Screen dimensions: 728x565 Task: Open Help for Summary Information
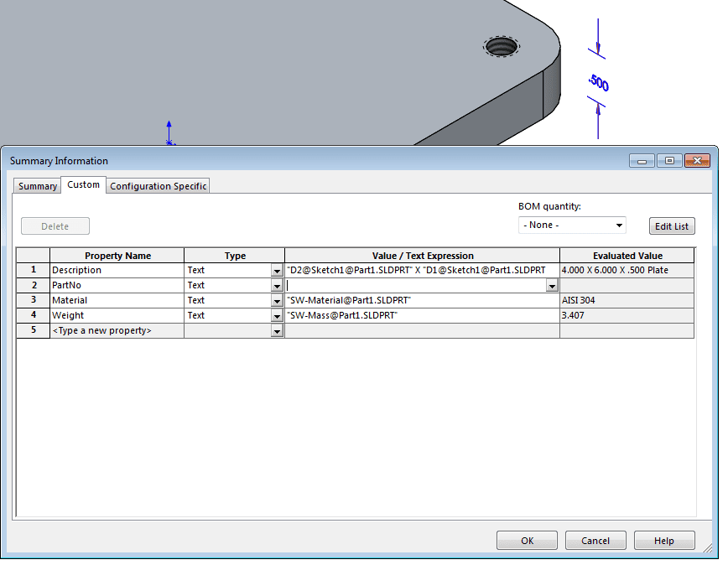[x=664, y=541]
